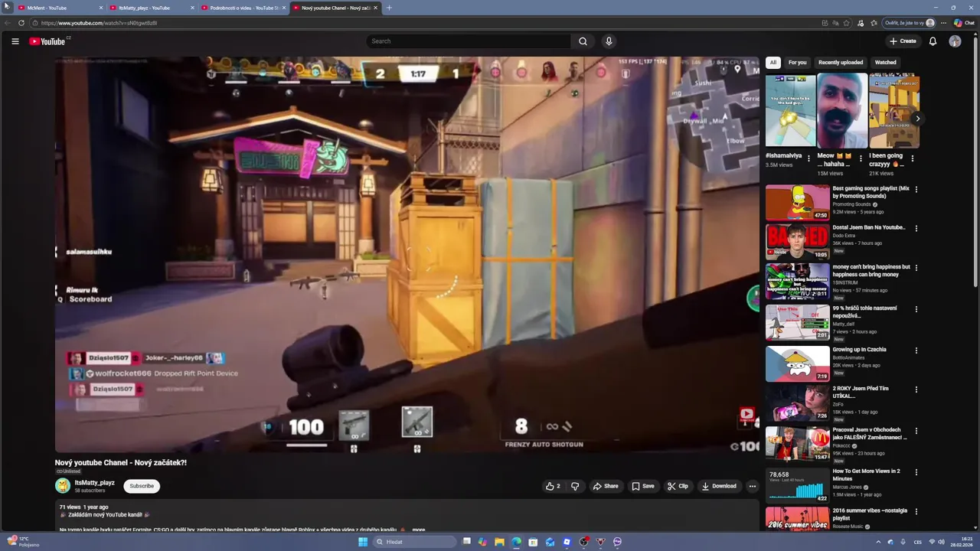Add page to favorites star icon
Viewport: 980px width, 551px height.
pos(846,23)
